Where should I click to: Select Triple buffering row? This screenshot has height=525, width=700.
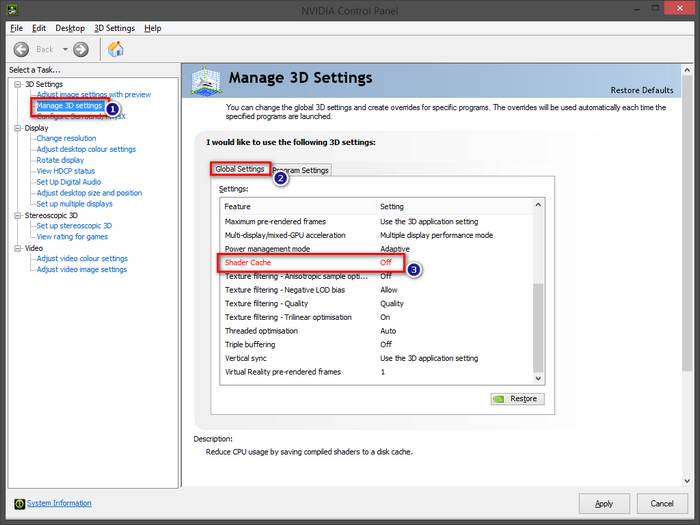(376, 345)
